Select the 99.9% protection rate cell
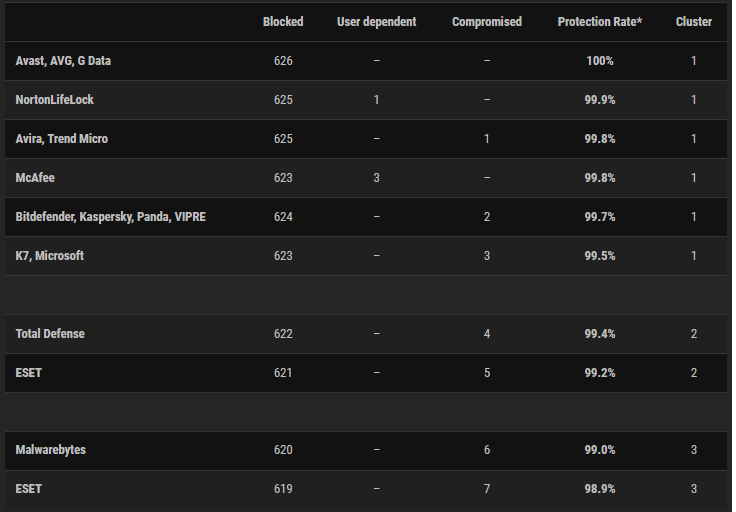Screen dimensions: 736x512 [x=599, y=100]
